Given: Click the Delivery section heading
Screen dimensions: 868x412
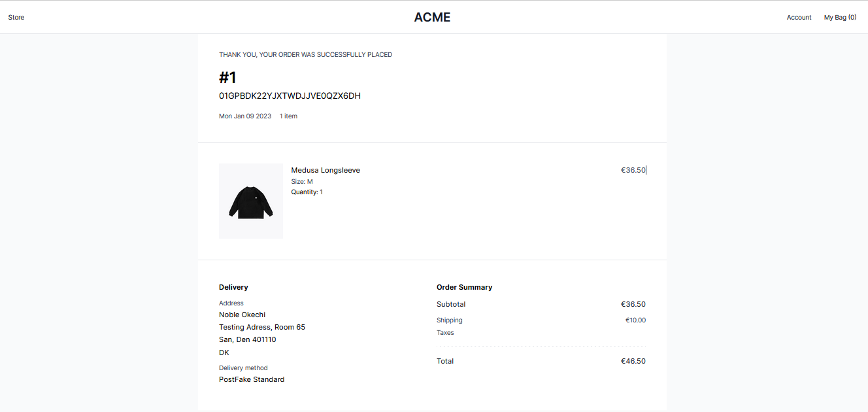Looking at the screenshot, I should [x=233, y=287].
